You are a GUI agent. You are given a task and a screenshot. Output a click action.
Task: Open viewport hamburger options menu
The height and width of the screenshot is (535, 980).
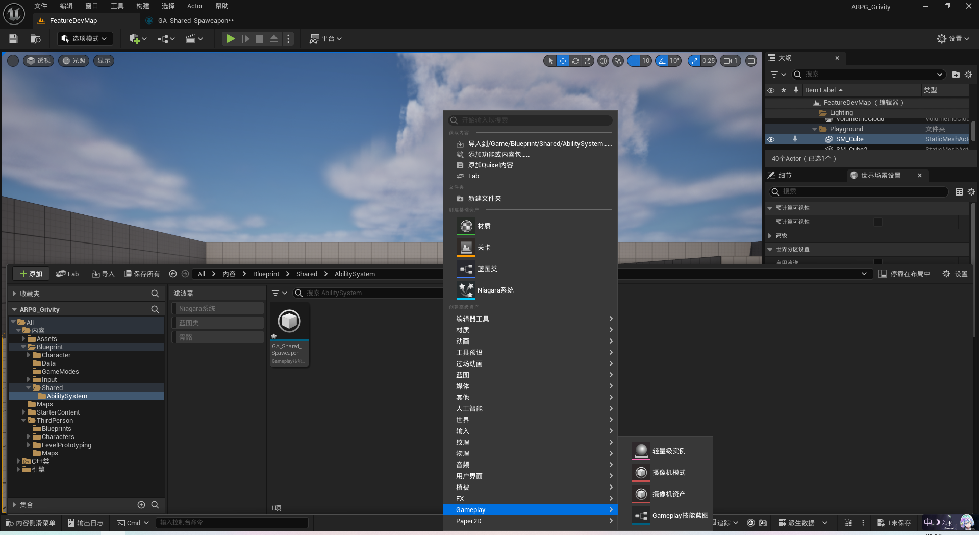tap(13, 61)
